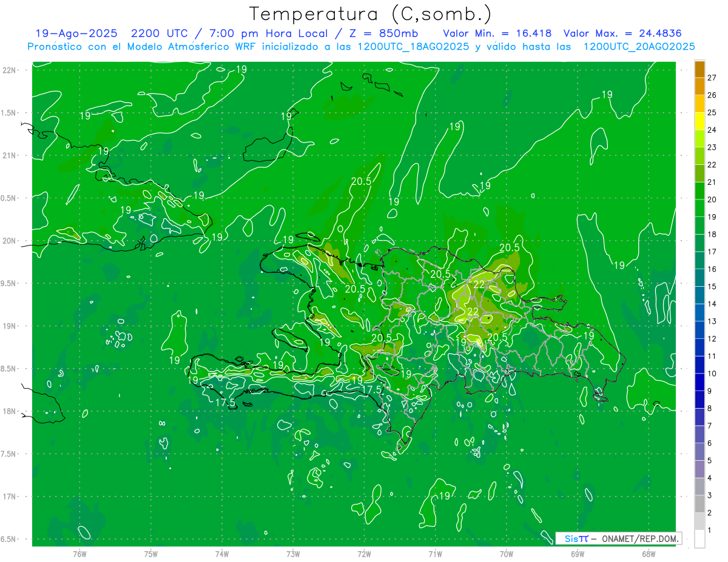Click the colorbar label '13'
This screenshot has height=562, width=728.
(712, 321)
